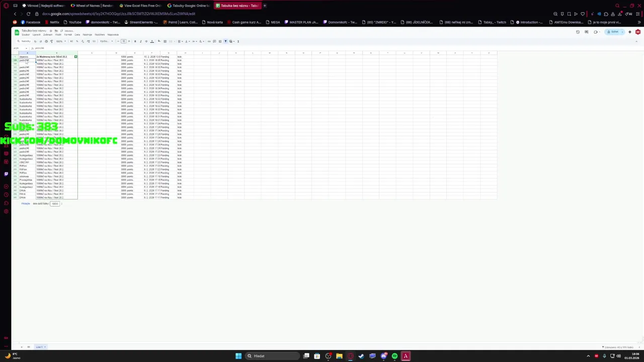Toggle the filter icon in toolbar
644x362 pixels.
tap(225, 41)
